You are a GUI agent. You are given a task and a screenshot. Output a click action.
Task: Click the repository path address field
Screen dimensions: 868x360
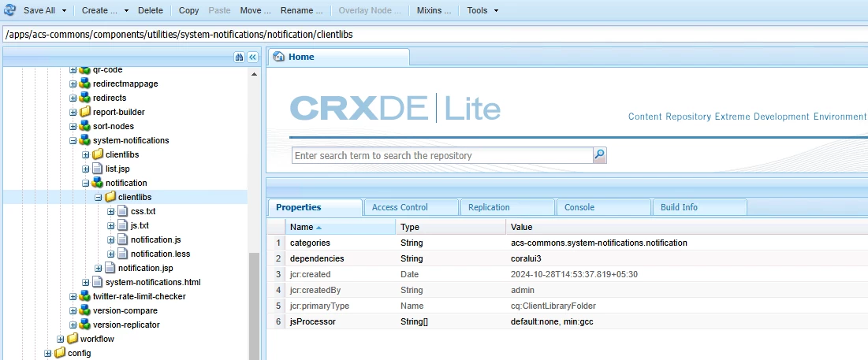[434, 35]
